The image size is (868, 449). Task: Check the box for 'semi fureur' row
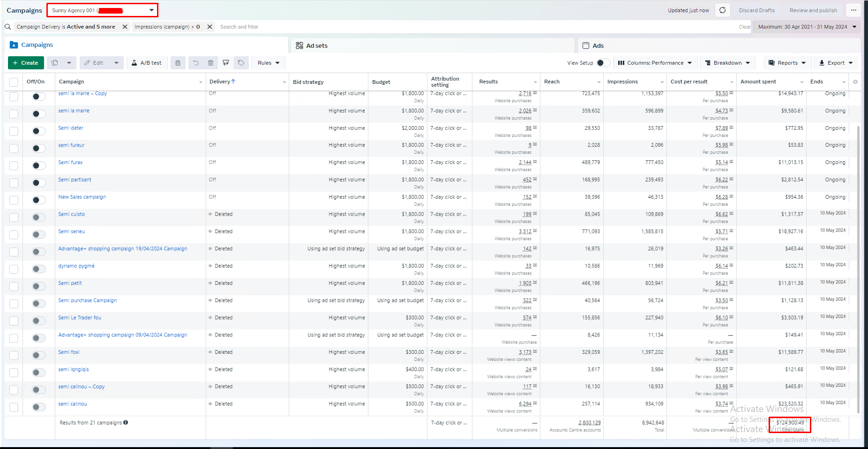(x=14, y=148)
